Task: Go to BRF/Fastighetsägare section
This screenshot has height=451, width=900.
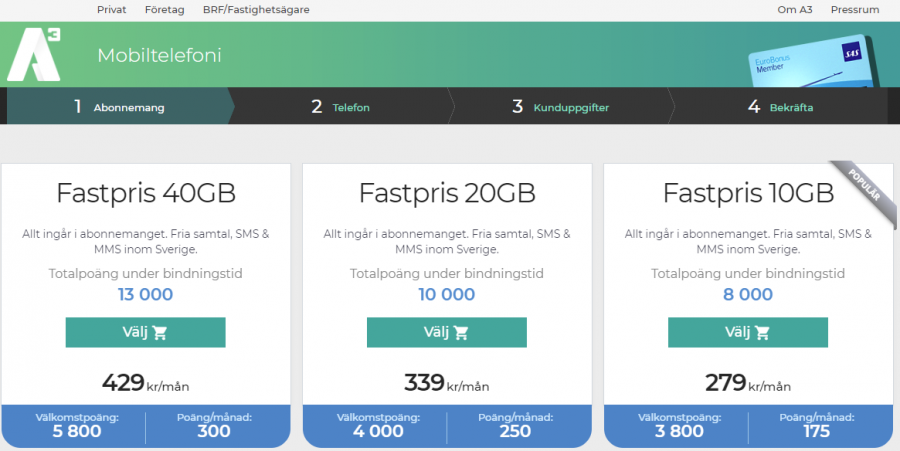Action: (256, 10)
